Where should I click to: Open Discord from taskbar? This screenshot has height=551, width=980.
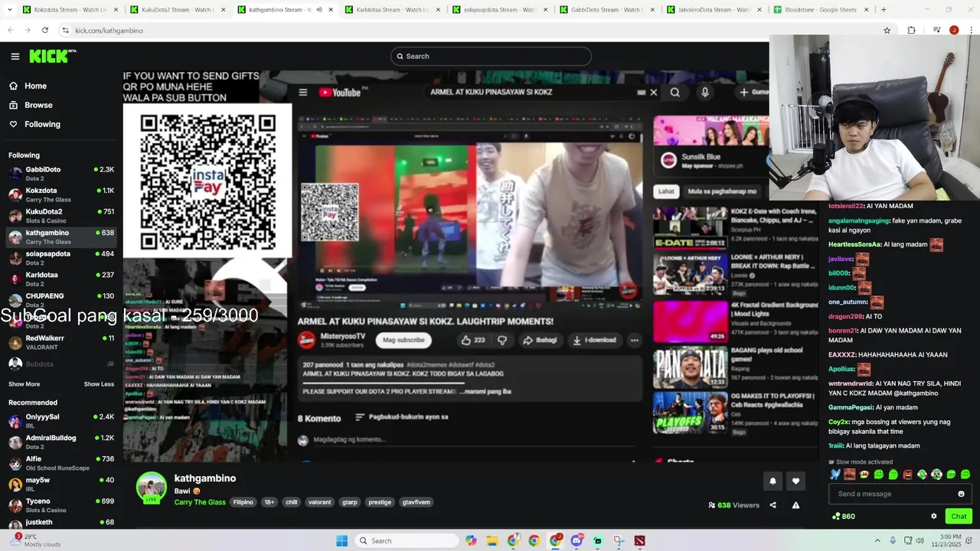click(577, 541)
